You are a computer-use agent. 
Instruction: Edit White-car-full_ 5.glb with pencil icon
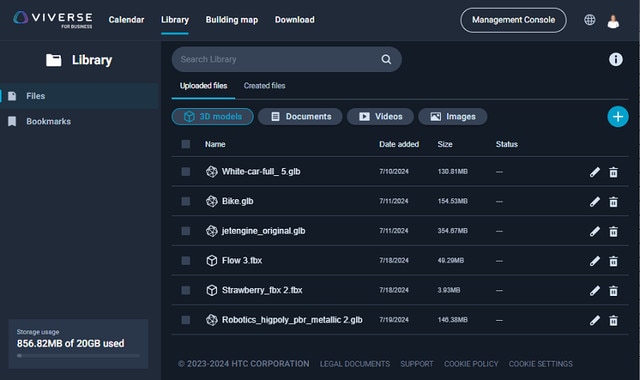(595, 172)
